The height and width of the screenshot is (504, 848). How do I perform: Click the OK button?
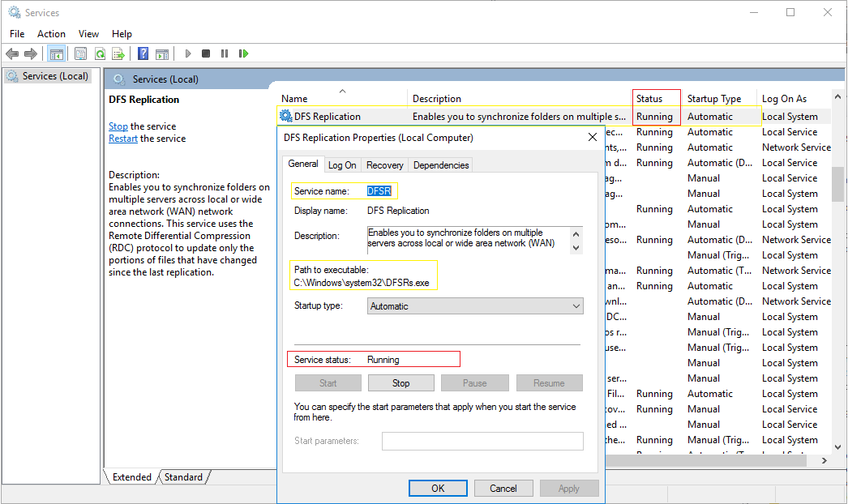[438, 489]
